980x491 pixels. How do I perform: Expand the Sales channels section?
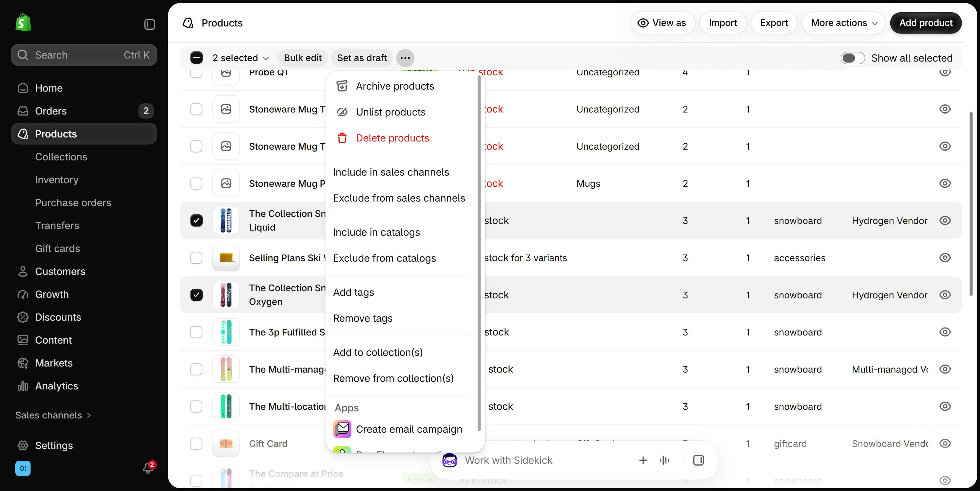(53, 415)
